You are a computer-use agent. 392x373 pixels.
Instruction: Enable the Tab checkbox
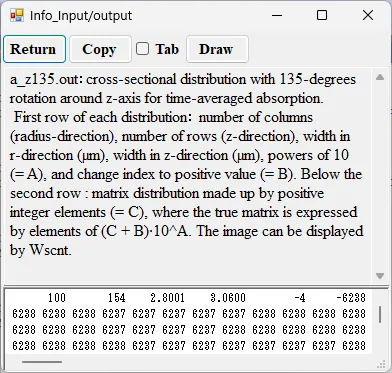tap(142, 49)
